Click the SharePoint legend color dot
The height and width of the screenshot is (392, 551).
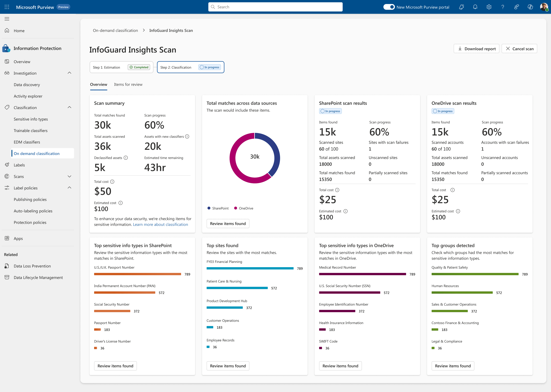coord(209,208)
